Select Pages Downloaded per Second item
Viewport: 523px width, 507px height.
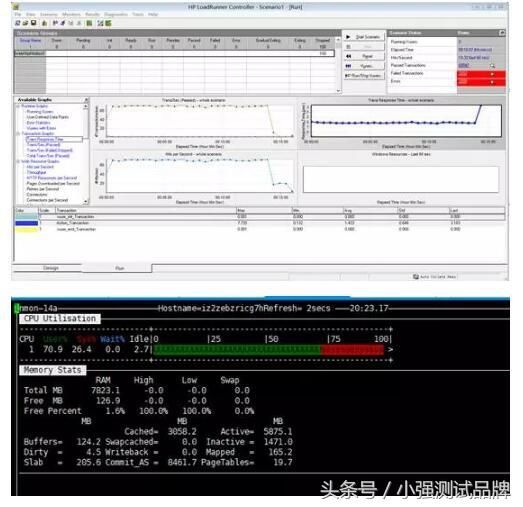tap(53, 183)
